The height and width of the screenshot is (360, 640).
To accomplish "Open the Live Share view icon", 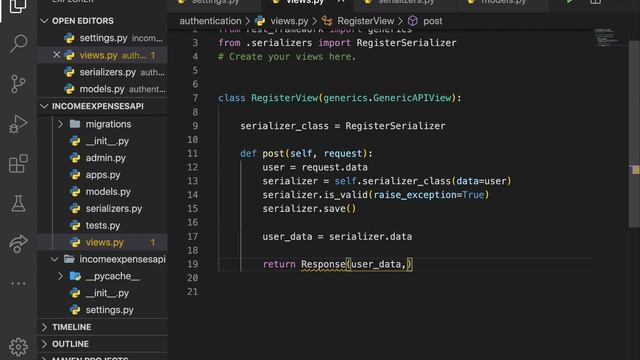I will pos(18,244).
